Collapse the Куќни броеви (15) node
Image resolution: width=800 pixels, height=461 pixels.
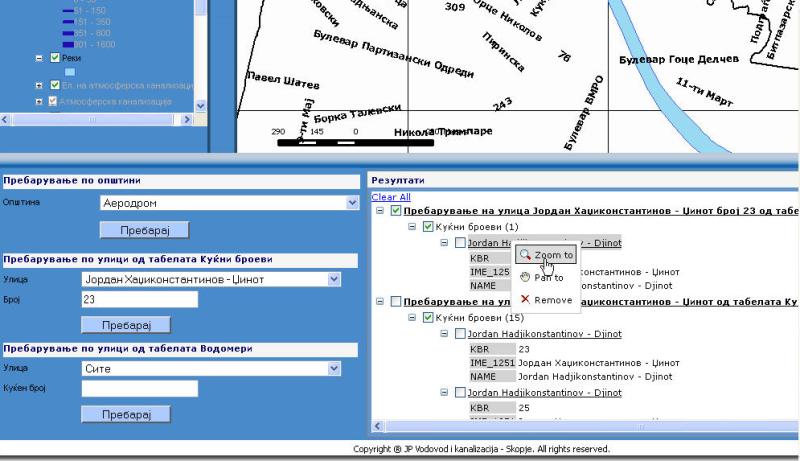point(412,317)
